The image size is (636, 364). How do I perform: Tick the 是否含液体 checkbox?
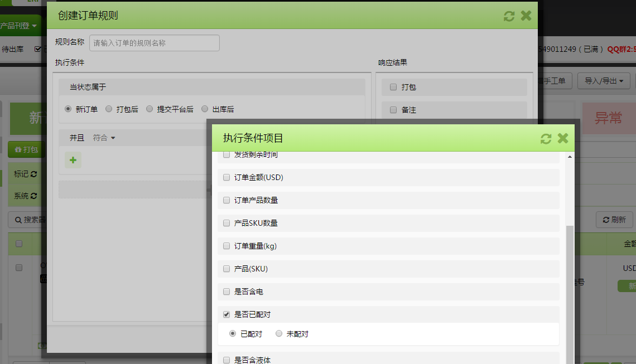(x=227, y=360)
